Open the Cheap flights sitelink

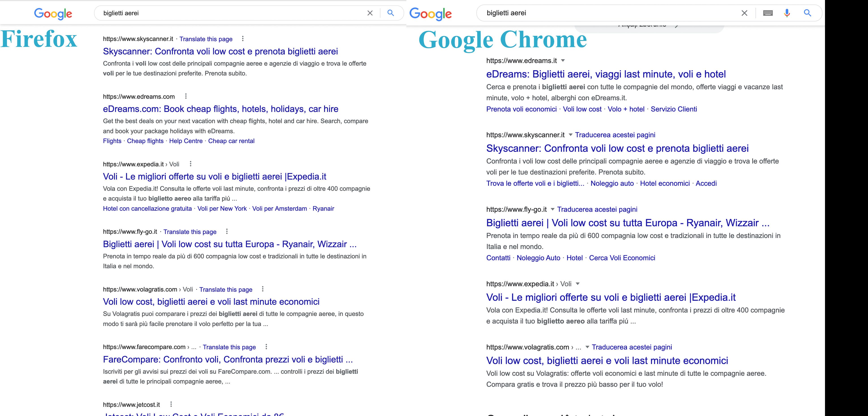pos(145,141)
